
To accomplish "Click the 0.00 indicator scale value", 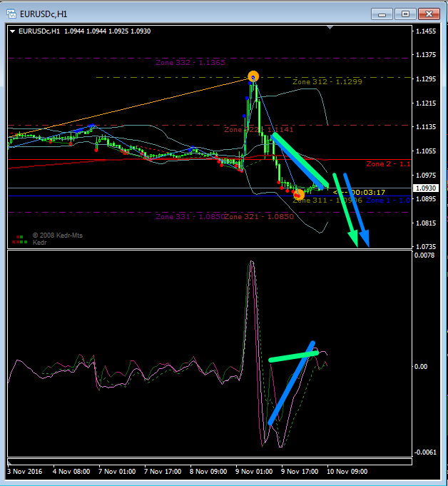I will [x=421, y=367].
